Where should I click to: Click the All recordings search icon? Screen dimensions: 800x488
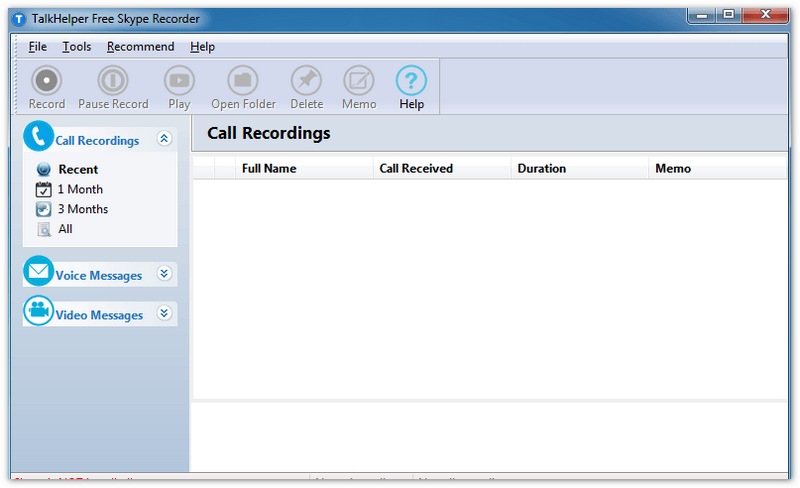pyautogui.click(x=44, y=229)
